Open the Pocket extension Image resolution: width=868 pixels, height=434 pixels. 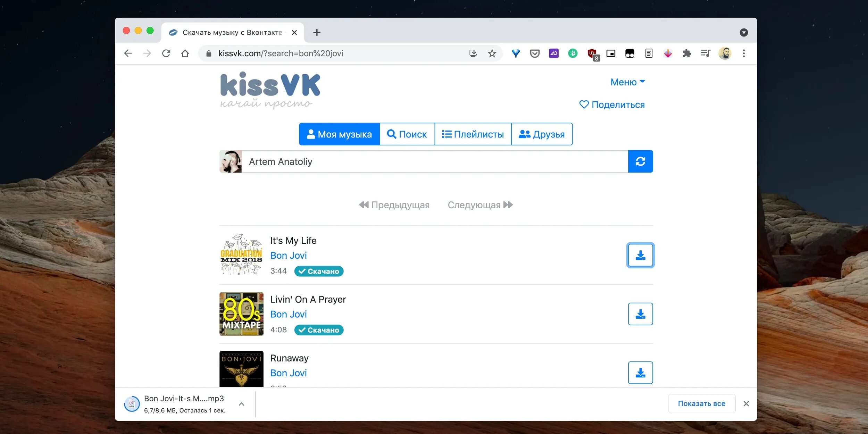pyautogui.click(x=535, y=53)
